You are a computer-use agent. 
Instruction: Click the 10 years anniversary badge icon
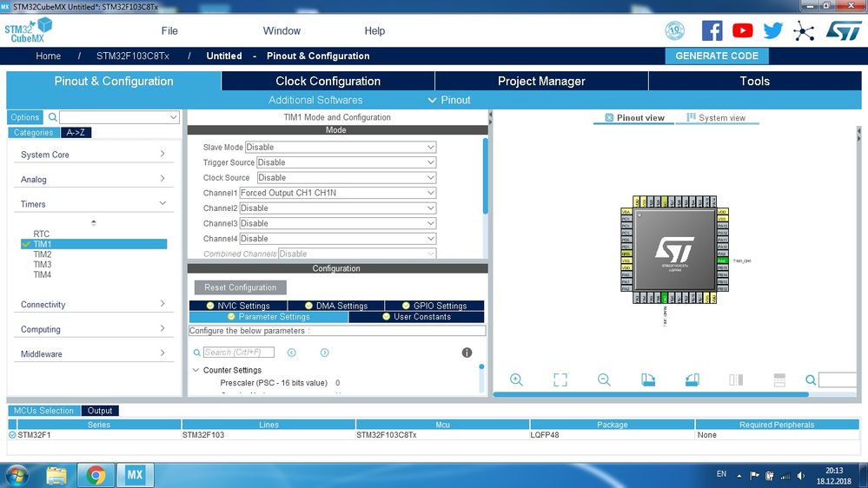pyautogui.click(x=674, y=30)
